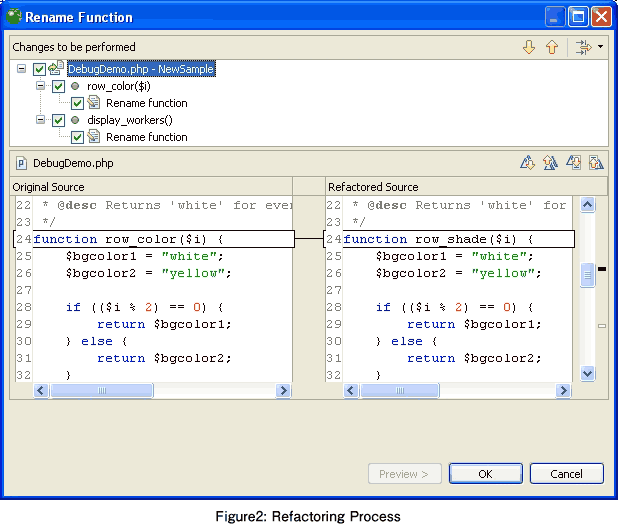This screenshot has width=618, height=528.
Task: Click first compare navigation icon in DebugDemo.php bar
Action: [x=527, y=162]
